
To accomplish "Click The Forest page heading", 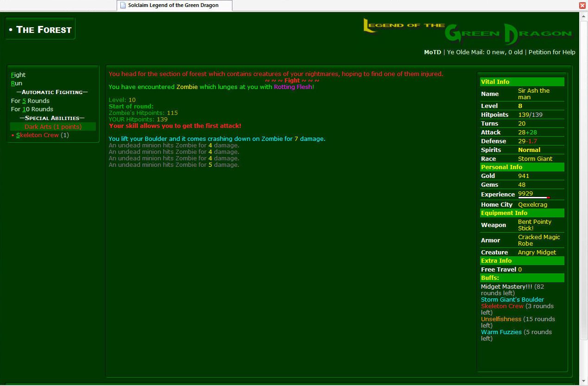I will pos(41,30).
